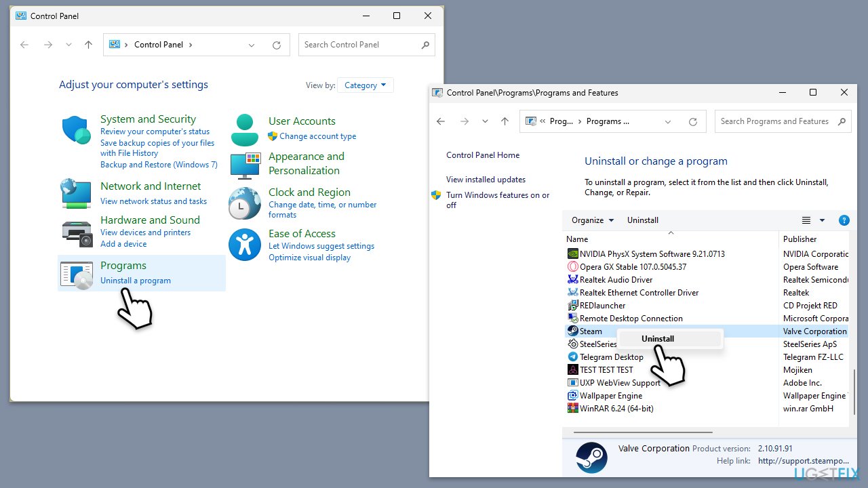Click the back arrow in Programs and Features
Image resolution: width=868 pixels, height=488 pixels.
(x=441, y=121)
